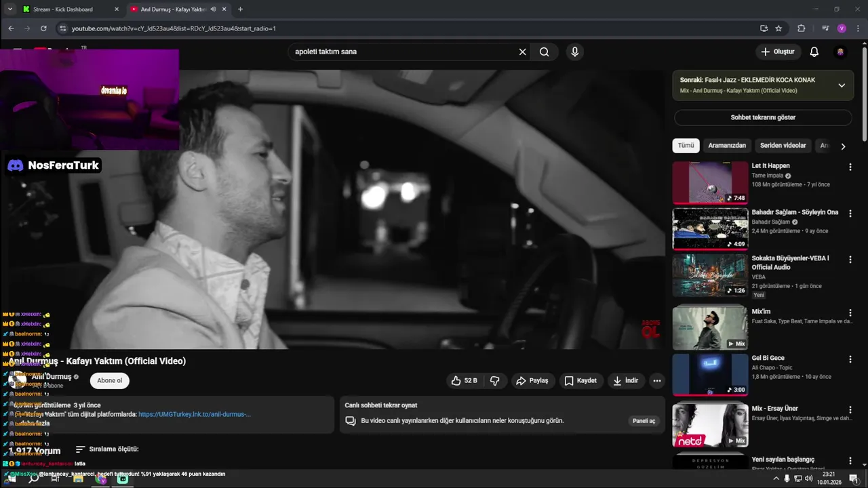868x488 pixels.
Task: Open the YouTube account avatar menu
Action: coord(841,52)
